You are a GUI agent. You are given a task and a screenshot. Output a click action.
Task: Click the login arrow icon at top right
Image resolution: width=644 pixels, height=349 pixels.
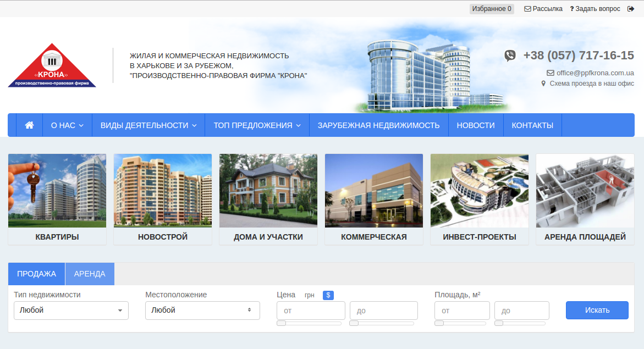[x=631, y=9]
